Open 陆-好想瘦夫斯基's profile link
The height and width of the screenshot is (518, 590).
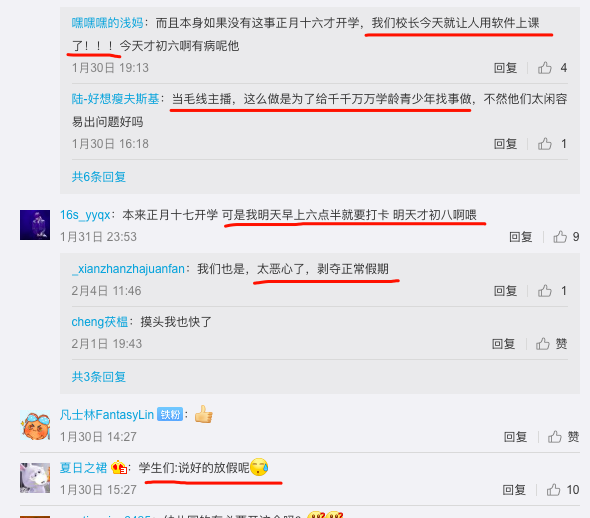(x=115, y=99)
